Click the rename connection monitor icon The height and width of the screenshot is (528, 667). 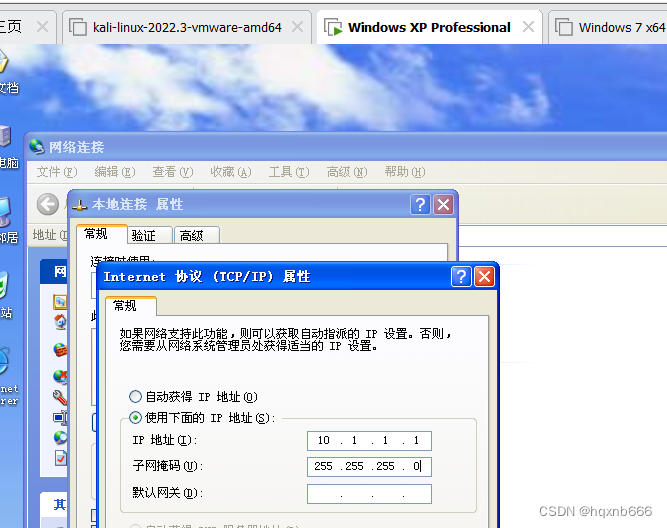tap(60, 418)
